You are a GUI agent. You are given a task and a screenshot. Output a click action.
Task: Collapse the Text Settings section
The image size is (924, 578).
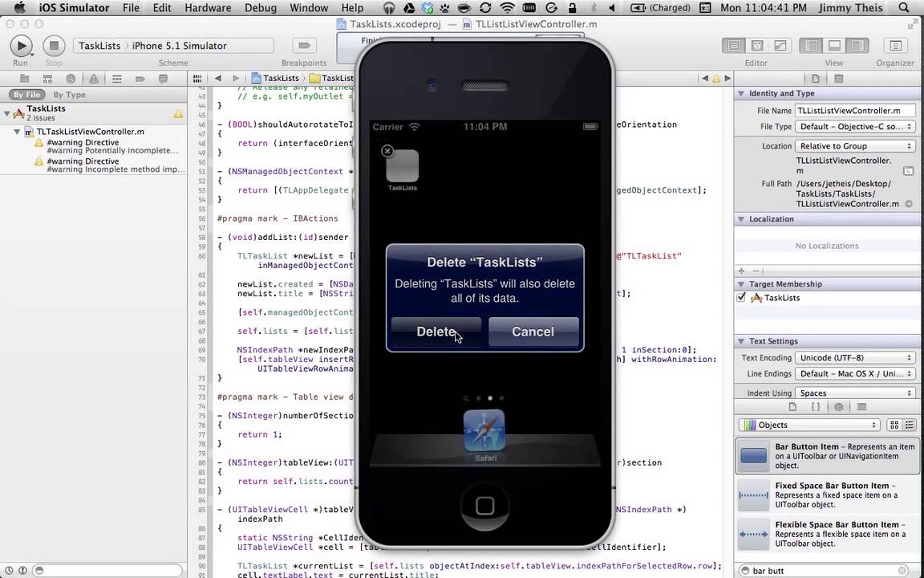click(x=741, y=341)
